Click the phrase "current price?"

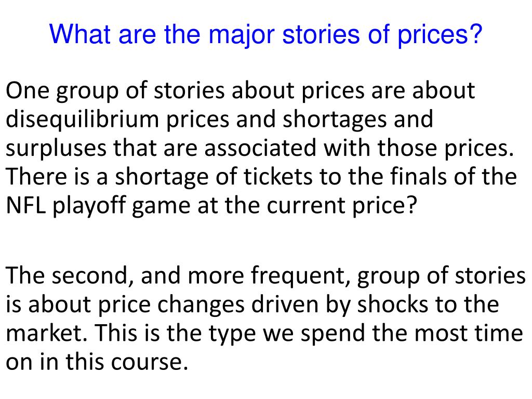pos(341,206)
